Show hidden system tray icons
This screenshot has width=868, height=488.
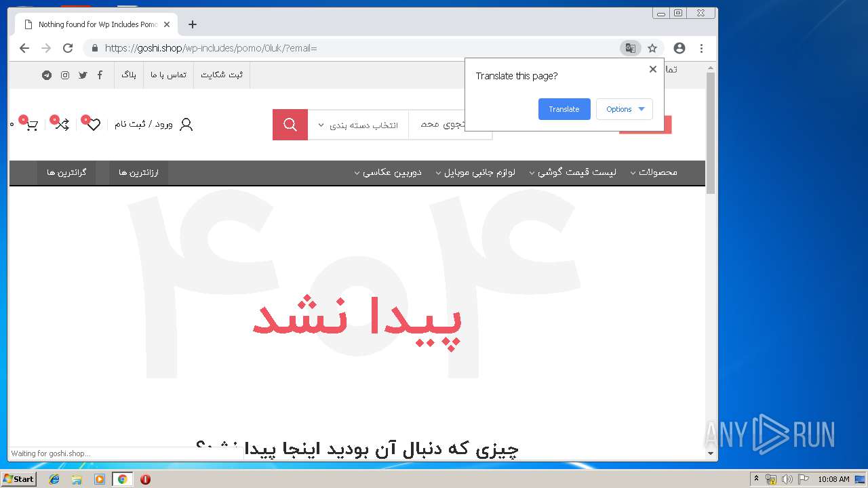[x=756, y=479]
